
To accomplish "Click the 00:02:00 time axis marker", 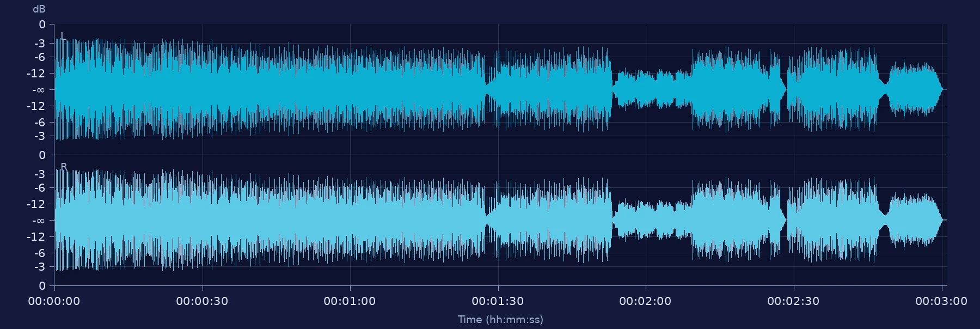I will pyautogui.click(x=645, y=301).
